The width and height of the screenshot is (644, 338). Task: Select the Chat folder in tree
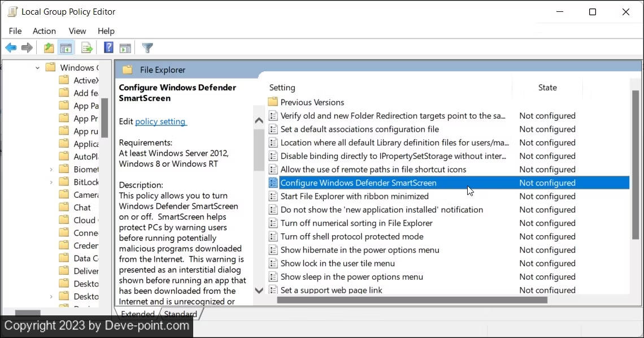click(75, 207)
